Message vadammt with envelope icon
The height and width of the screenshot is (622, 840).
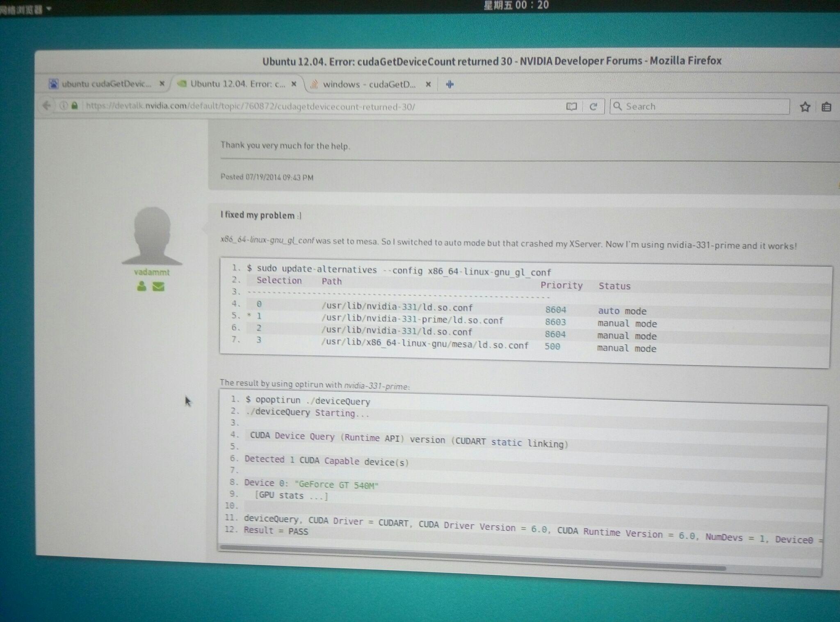point(158,286)
